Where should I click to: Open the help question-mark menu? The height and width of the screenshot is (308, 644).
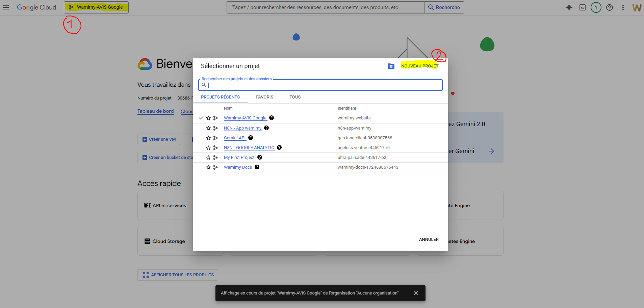pyautogui.click(x=610, y=7)
